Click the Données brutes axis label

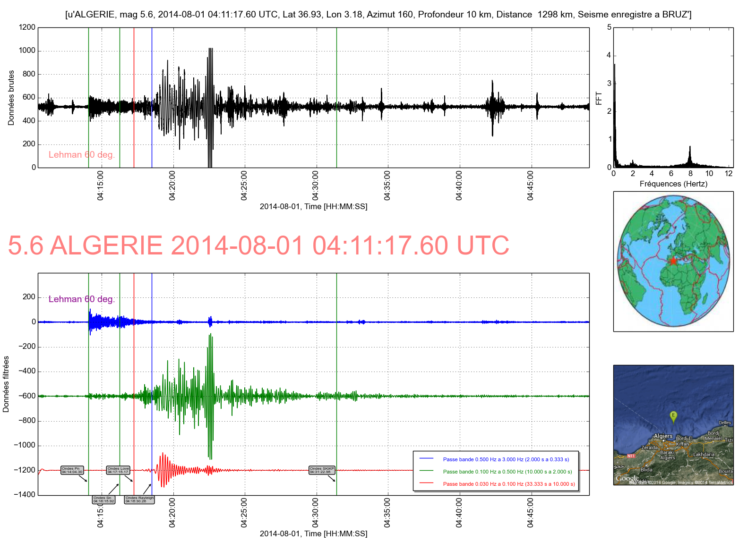[11, 98]
